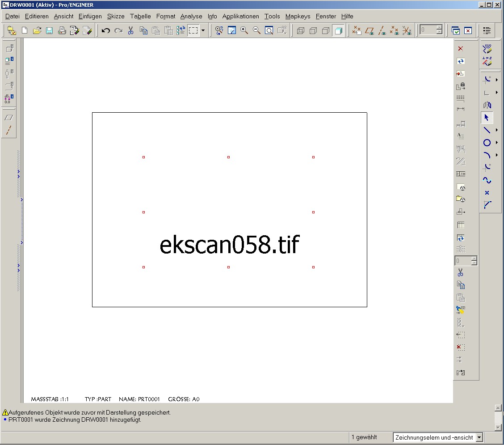This screenshot has width=504, height=445.
Task: Toggle datum points visibility
Action: pos(395,30)
